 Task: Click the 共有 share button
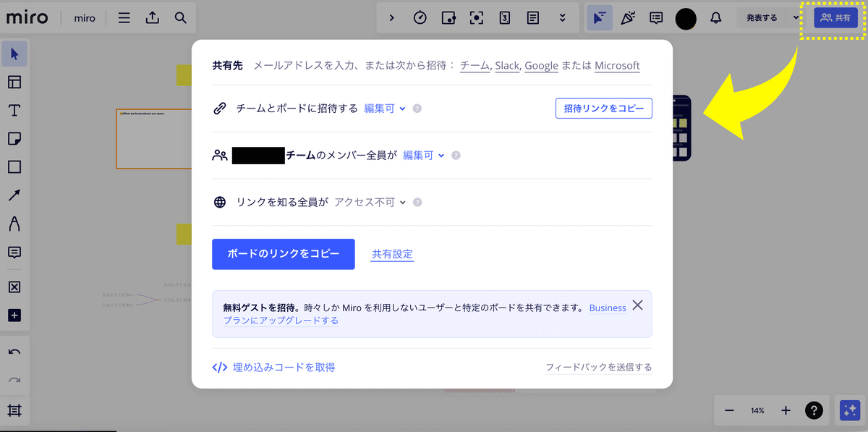tap(835, 18)
